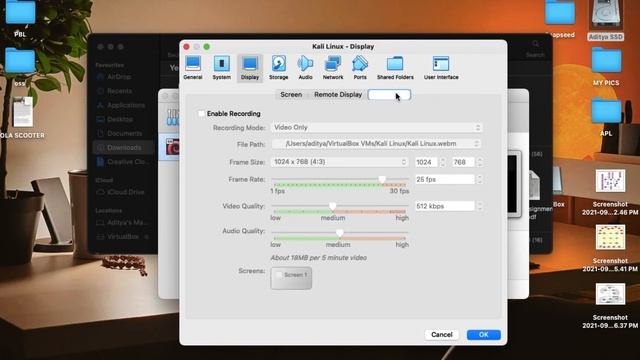Select the highlighted tab next to Remote Display
This screenshot has height=360, width=640.
pyautogui.click(x=389, y=95)
